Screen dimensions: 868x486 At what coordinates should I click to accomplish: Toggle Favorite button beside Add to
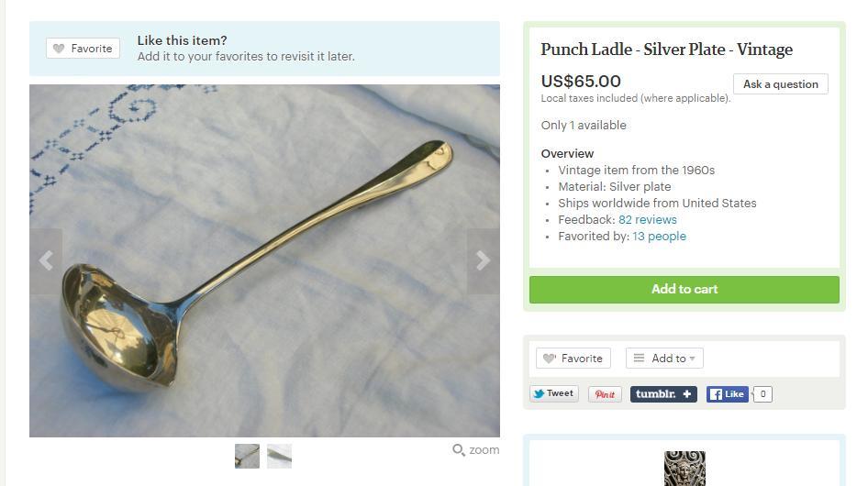pyautogui.click(x=573, y=359)
